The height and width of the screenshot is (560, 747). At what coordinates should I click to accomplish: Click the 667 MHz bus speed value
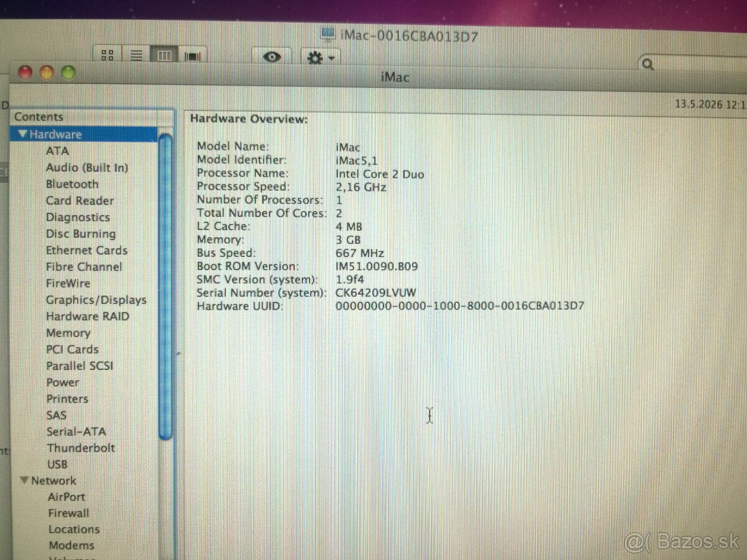point(359,253)
